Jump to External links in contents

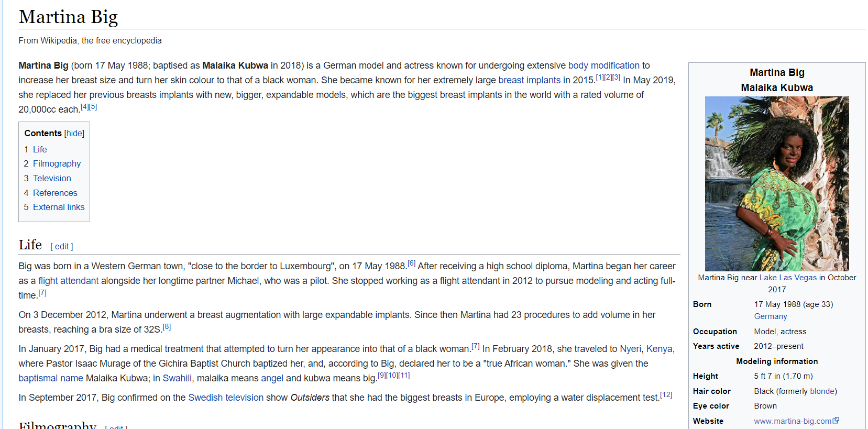point(59,207)
